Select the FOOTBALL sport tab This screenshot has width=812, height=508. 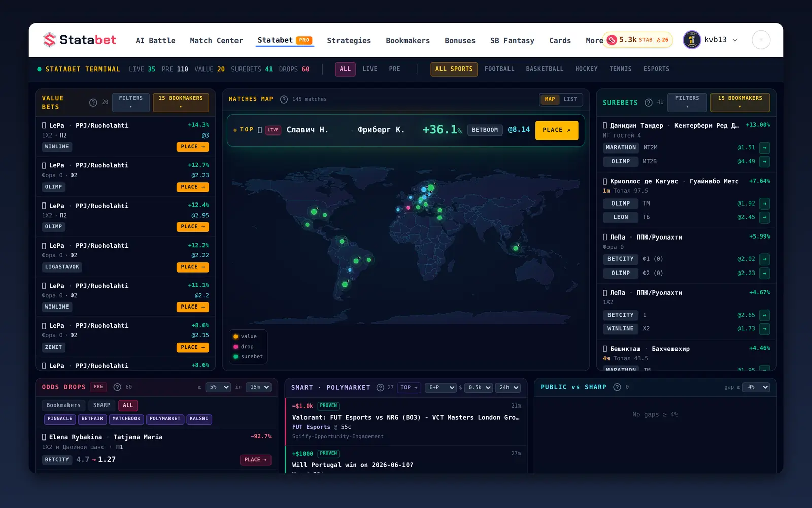(x=499, y=69)
